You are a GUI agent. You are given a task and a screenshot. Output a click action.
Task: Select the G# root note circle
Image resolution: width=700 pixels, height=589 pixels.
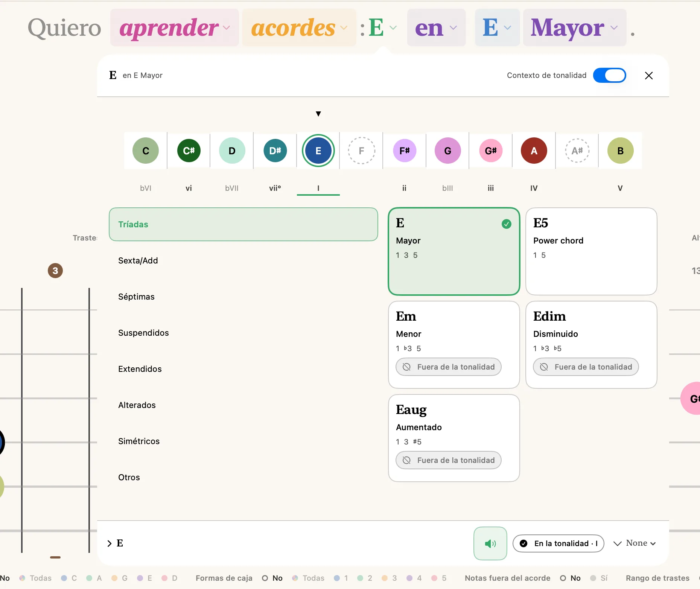point(491,151)
